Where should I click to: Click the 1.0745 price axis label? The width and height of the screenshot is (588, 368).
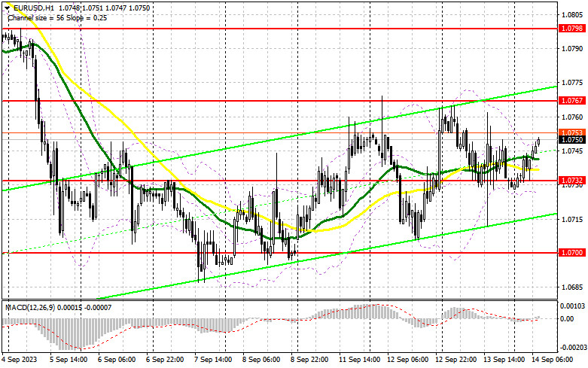(572, 151)
